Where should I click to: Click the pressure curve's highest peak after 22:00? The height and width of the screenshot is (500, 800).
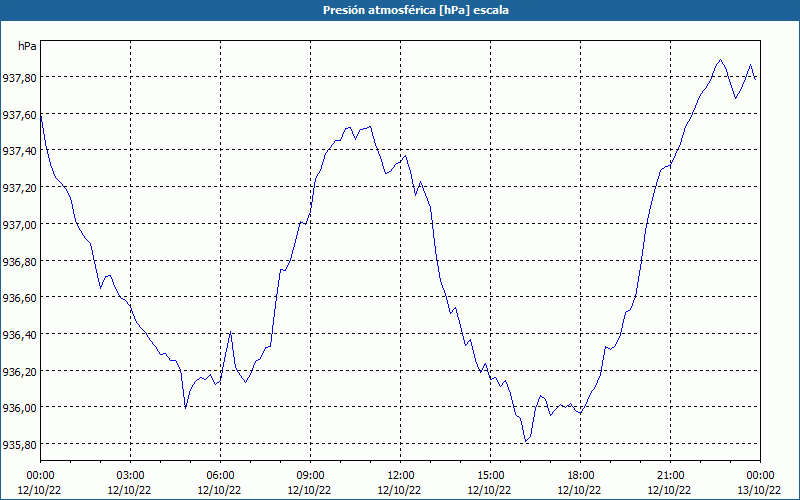point(720,60)
